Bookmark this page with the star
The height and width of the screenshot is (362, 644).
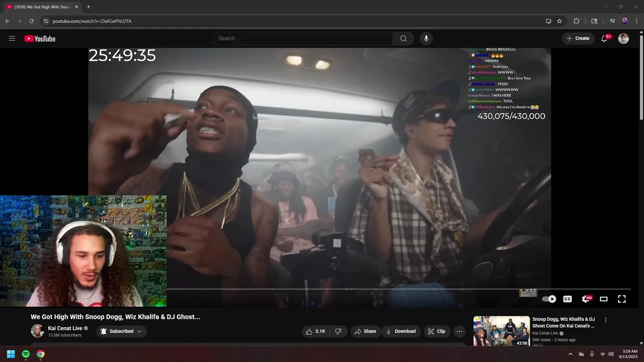[x=559, y=21]
